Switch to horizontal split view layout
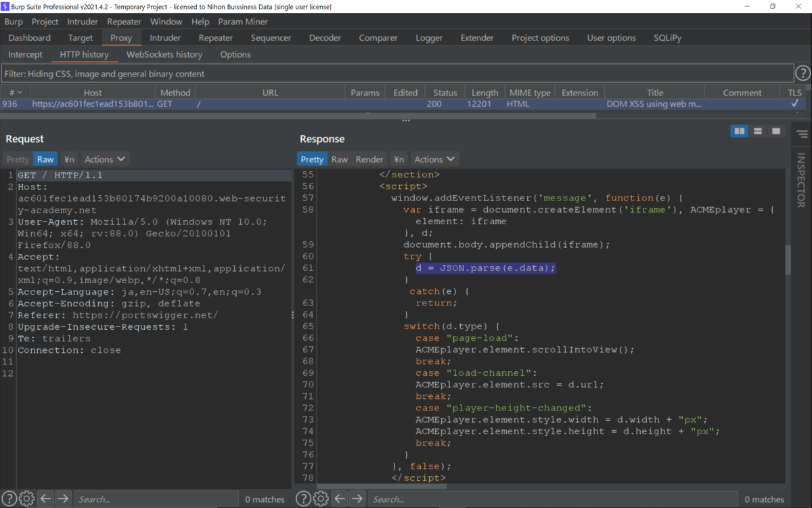 click(757, 131)
